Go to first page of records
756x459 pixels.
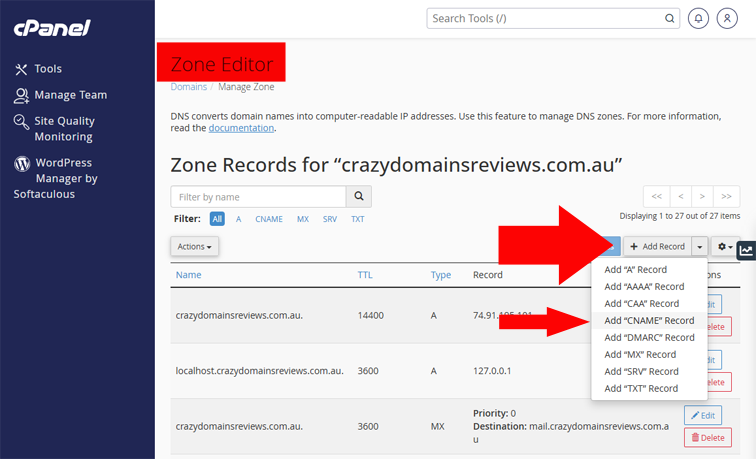click(x=656, y=196)
